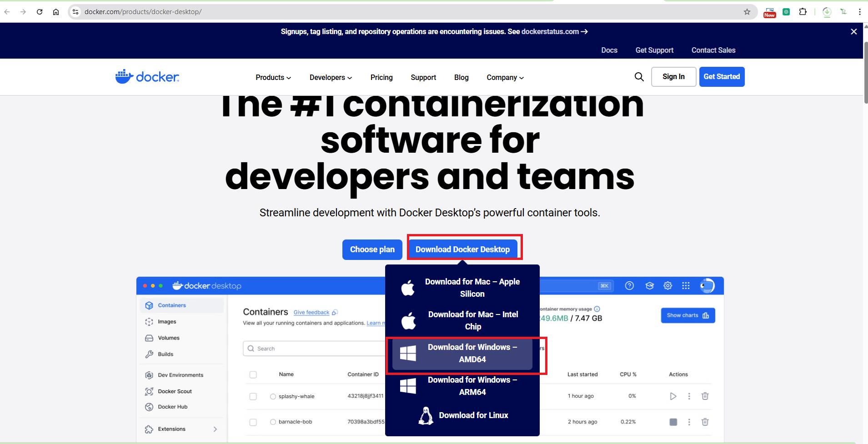Image resolution: width=868 pixels, height=444 pixels.
Task: Click the Linux penguin icon
Action: coord(426,415)
